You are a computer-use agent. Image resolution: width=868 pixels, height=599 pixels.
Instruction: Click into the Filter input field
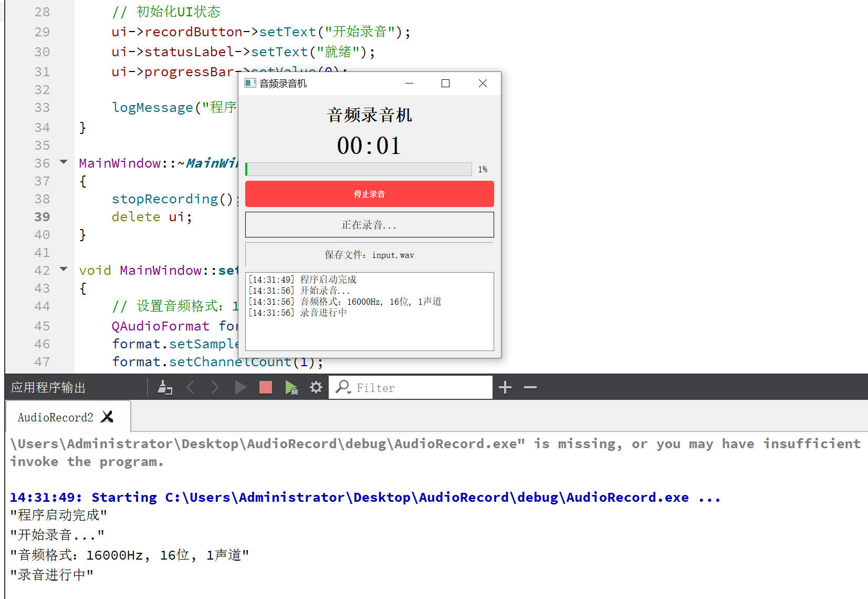(411, 387)
